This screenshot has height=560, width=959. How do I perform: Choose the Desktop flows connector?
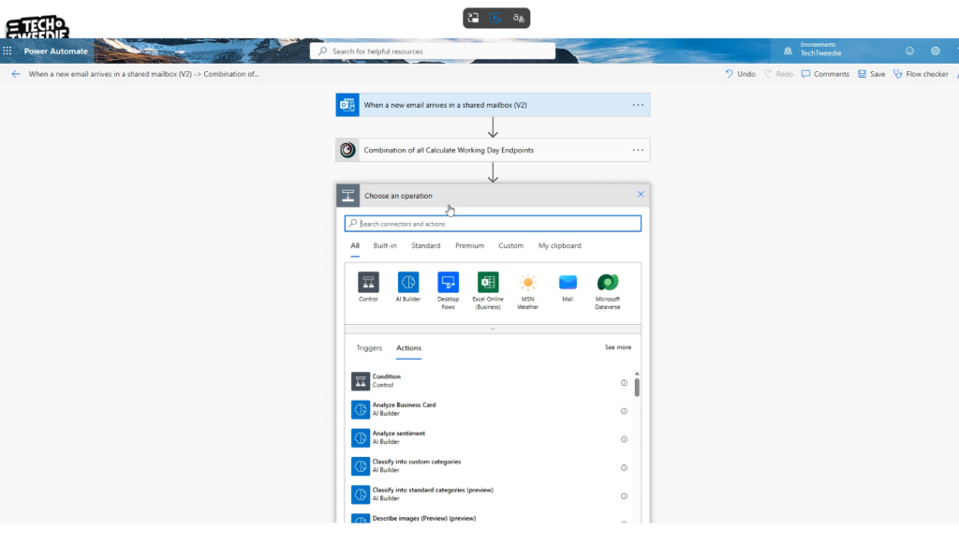448,283
